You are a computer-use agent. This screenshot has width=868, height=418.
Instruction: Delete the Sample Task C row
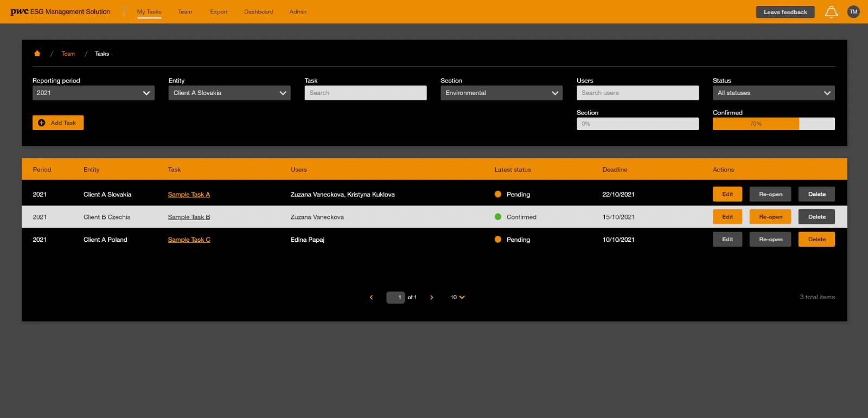(816, 239)
